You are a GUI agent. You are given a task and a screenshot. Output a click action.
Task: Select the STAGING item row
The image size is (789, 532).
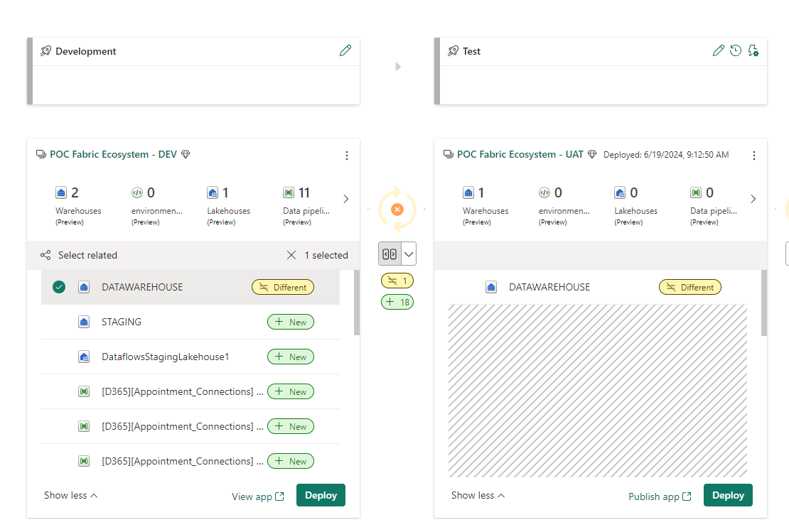(x=190, y=322)
